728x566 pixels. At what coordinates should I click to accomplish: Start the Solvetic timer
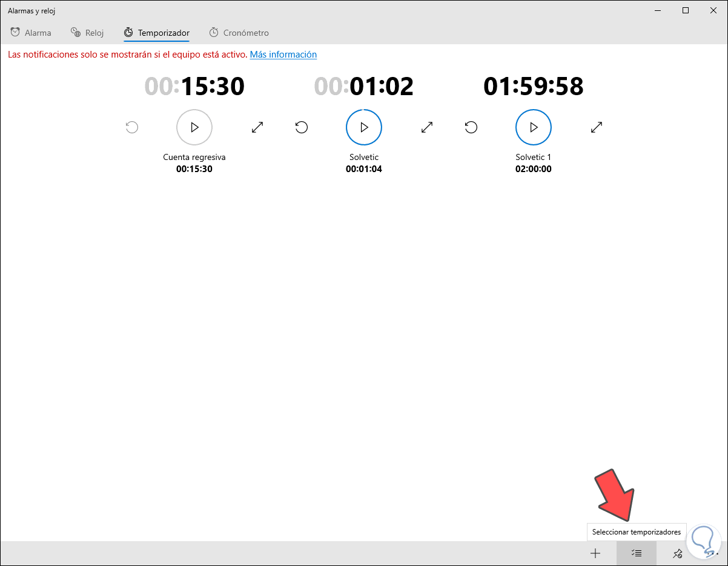point(364,127)
